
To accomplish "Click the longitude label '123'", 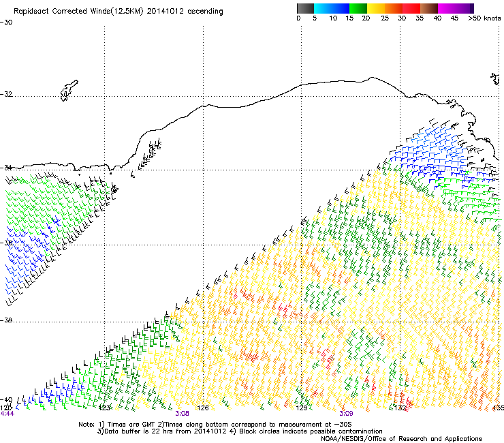I will [104, 408].
